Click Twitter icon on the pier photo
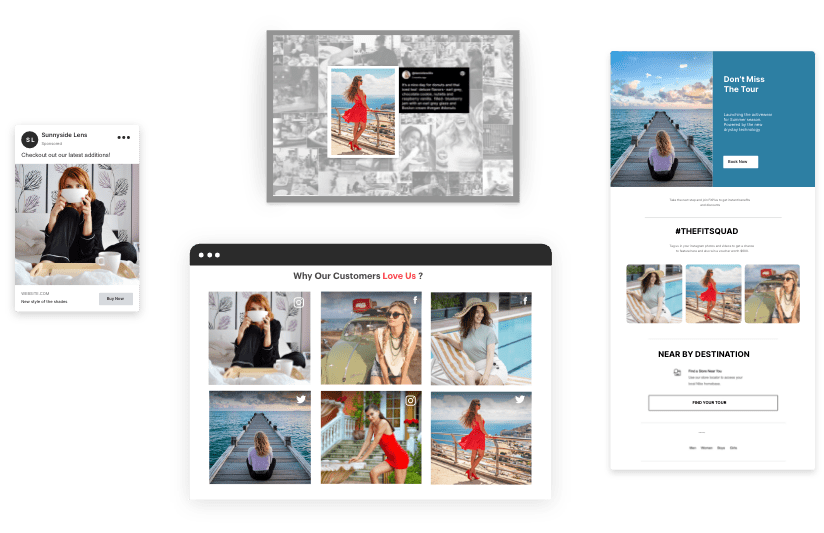 pyautogui.click(x=301, y=399)
